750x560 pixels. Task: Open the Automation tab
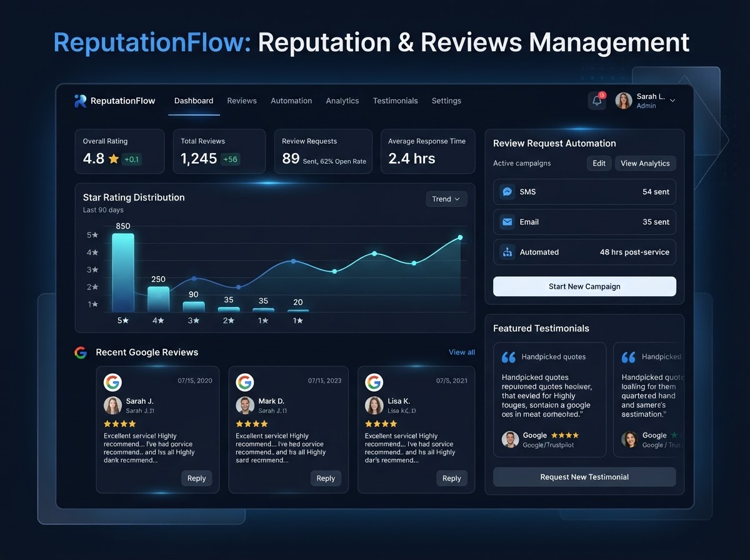(x=291, y=101)
